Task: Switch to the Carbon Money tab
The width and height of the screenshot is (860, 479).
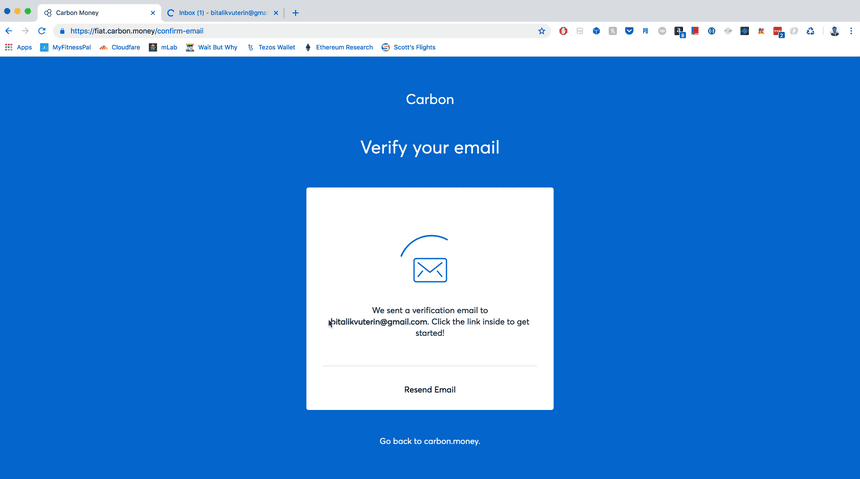Action: (99, 13)
